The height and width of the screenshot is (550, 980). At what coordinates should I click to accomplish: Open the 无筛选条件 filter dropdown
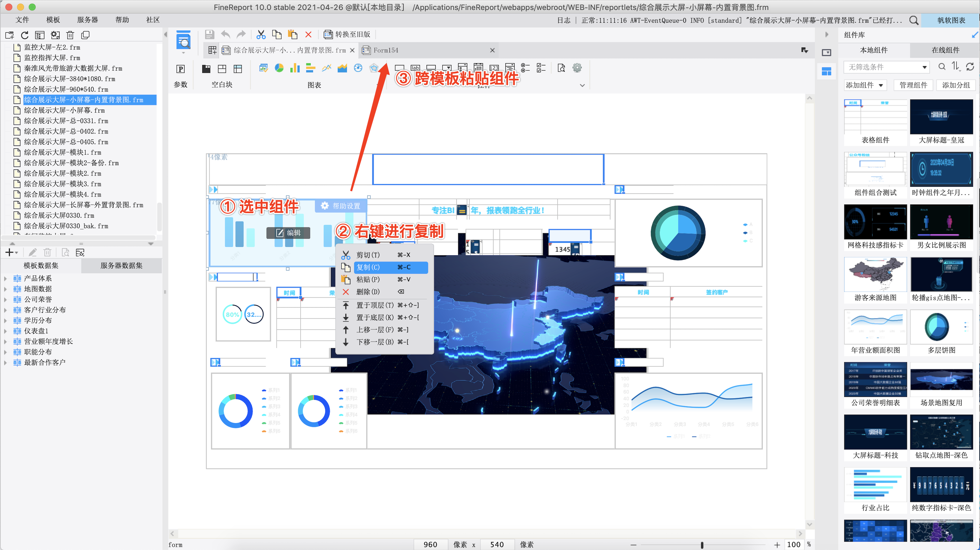click(886, 67)
